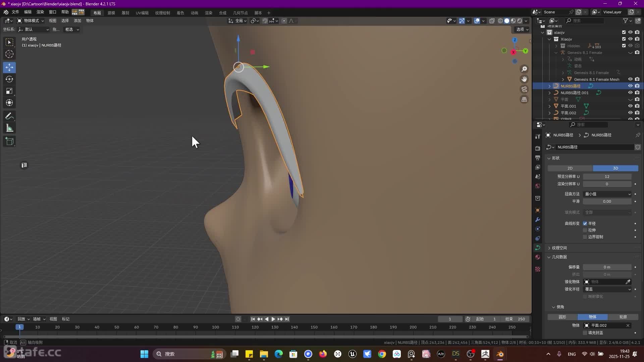Adjust the 平滑 value slider
The image size is (644, 362).
(607, 201)
